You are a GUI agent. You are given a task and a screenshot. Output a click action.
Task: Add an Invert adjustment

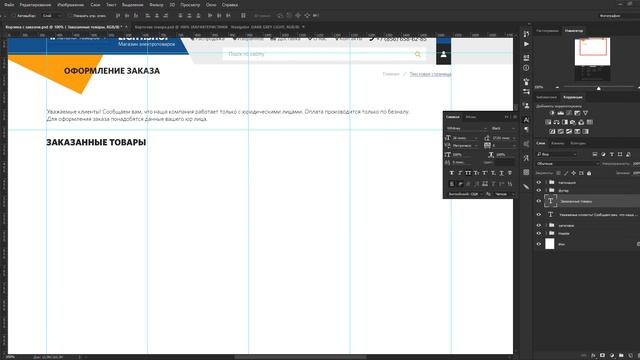[x=552, y=131]
